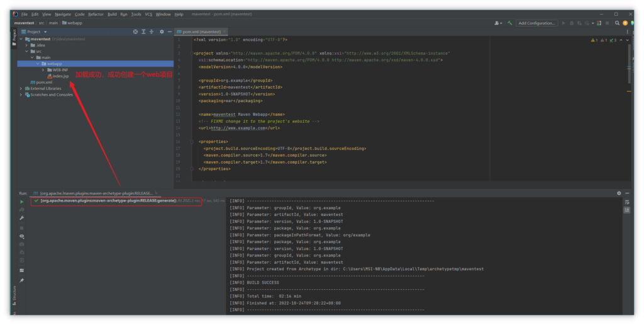Screen dimensions: 644x325
Task: Collapse the maventest root node
Action: (21, 39)
